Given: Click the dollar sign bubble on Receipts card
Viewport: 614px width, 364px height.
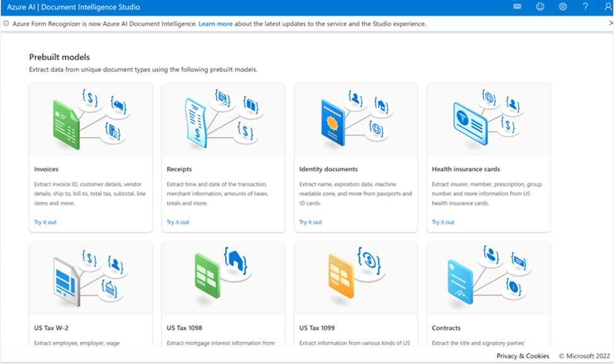Looking at the screenshot, I should [x=245, y=132].
